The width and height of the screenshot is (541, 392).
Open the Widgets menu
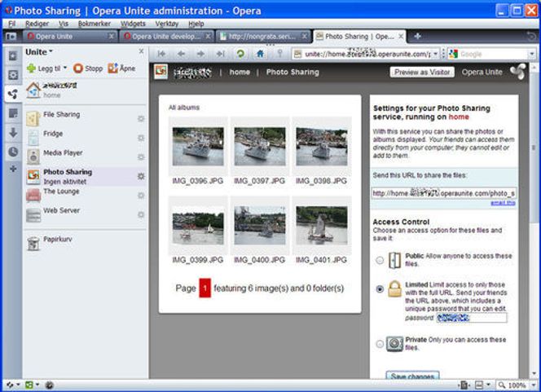[x=133, y=24]
